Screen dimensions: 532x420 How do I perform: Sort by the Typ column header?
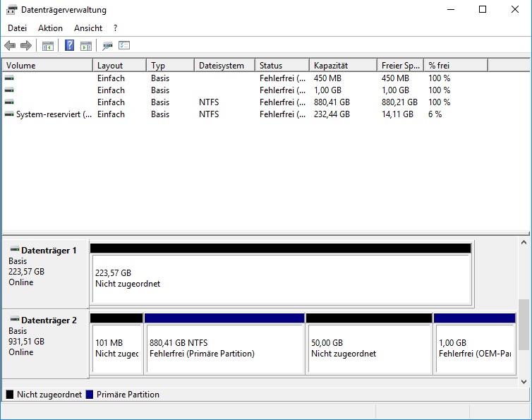(170, 65)
